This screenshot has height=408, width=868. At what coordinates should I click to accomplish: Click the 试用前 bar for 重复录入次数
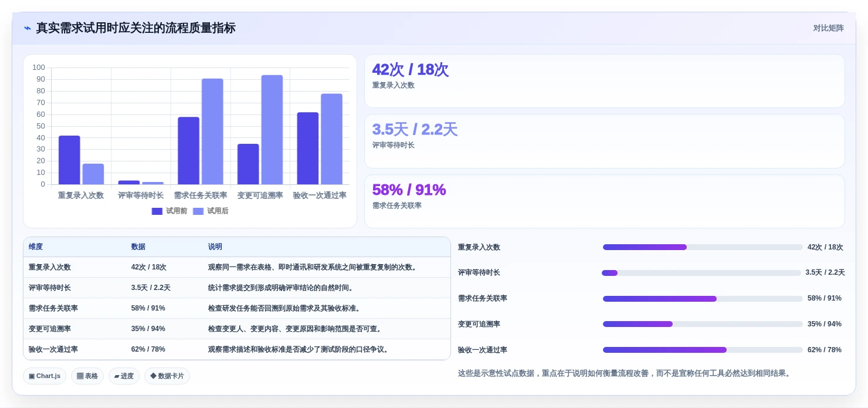coord(69,160)
